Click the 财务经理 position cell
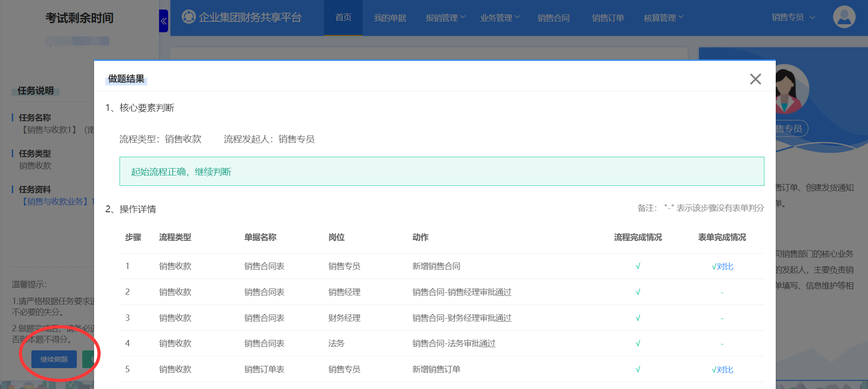Viewport: 868px width, 389px height. point(344,318)
